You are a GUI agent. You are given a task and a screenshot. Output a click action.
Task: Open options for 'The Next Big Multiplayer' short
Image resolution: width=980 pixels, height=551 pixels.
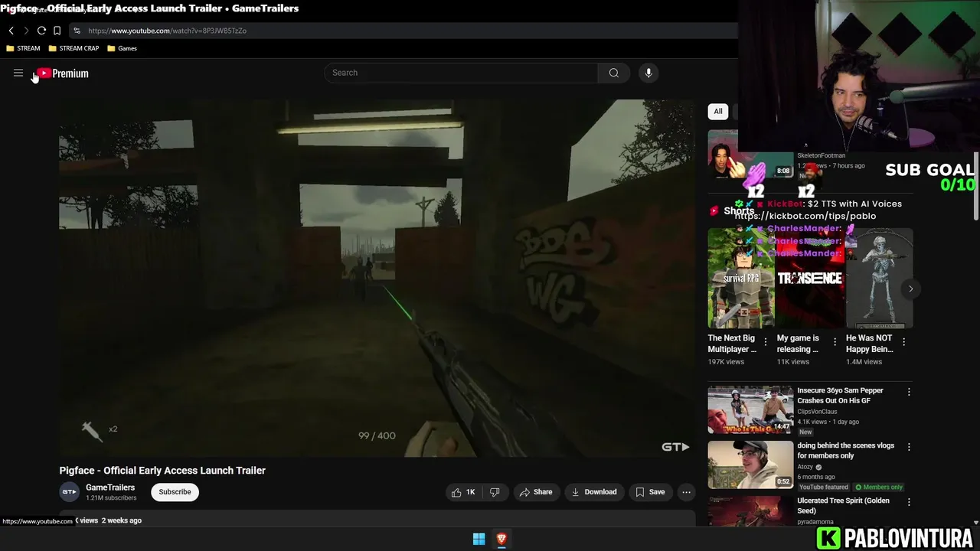[x=766, y=343]
